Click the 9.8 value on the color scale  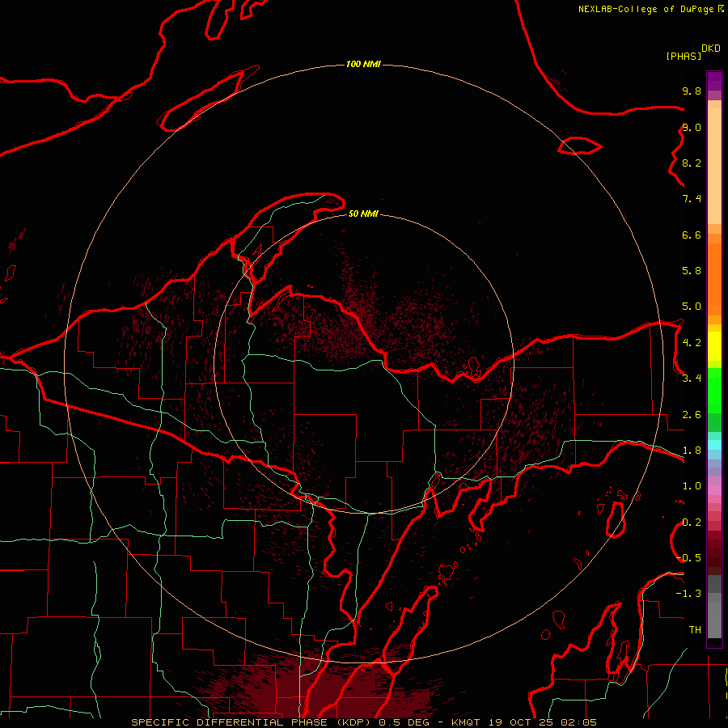(x=692, y=91)
